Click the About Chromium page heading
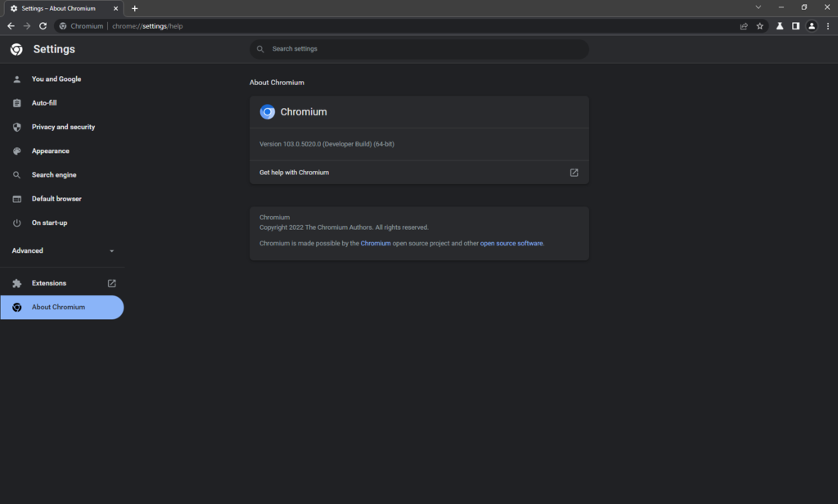Image resolution: width=838 pixels, height=504 pixels. (277, 83)
